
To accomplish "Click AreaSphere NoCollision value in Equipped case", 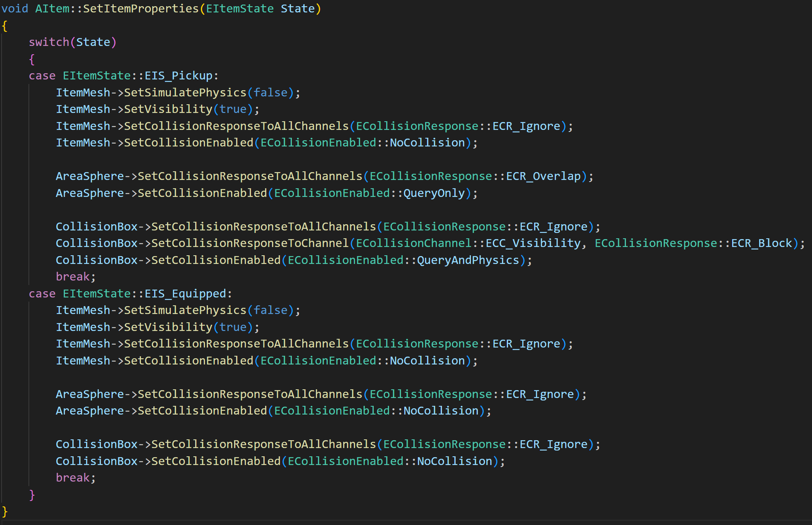I will [441, 411].
